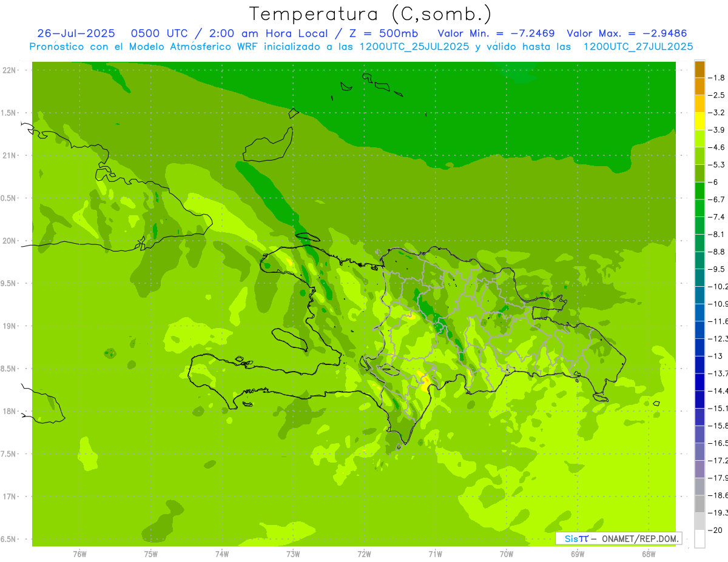
Task: Click the '-20' legend value
Action: tap(716, 530)
